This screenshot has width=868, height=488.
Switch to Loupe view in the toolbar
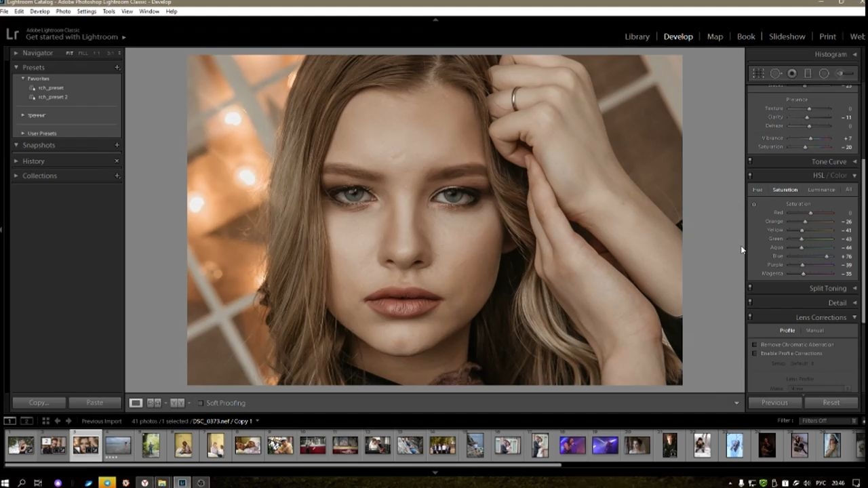click(x=136, y=403)
